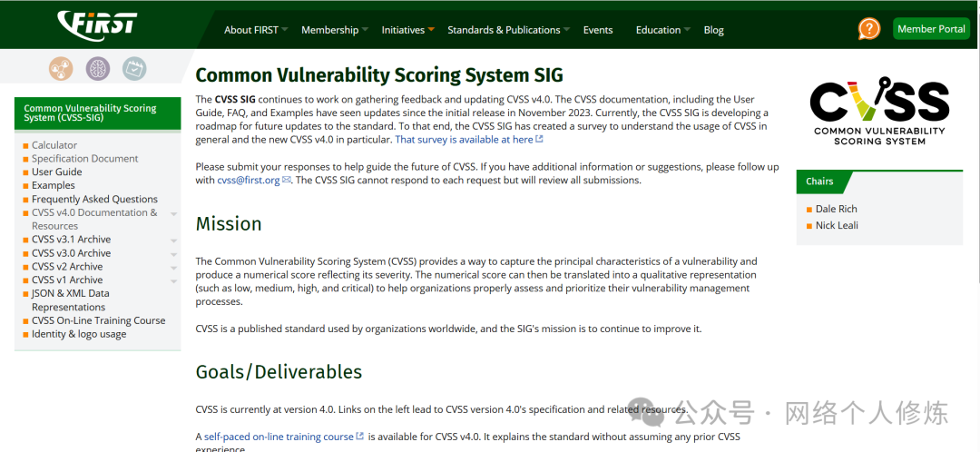Open the Examples sidebar link
Viewport: 980px width, 452px height.
[x=54, y=186]
